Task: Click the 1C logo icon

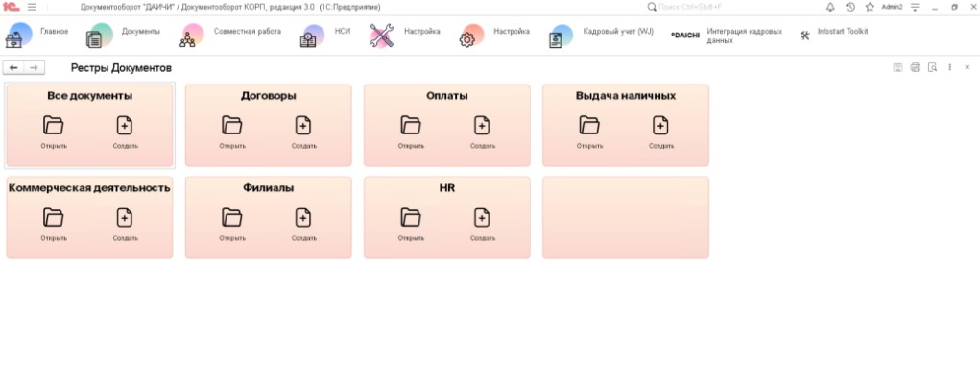Action: pyautogui.click(x=12, y=7)
